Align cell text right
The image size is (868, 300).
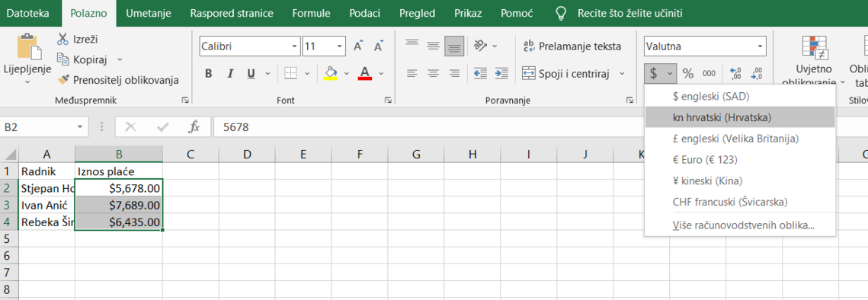[454, 73]
